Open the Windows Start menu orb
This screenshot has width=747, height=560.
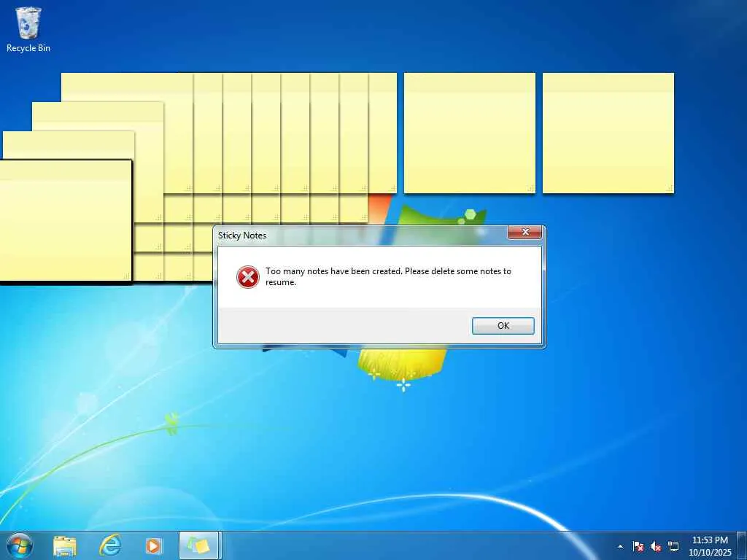point(20,545)
